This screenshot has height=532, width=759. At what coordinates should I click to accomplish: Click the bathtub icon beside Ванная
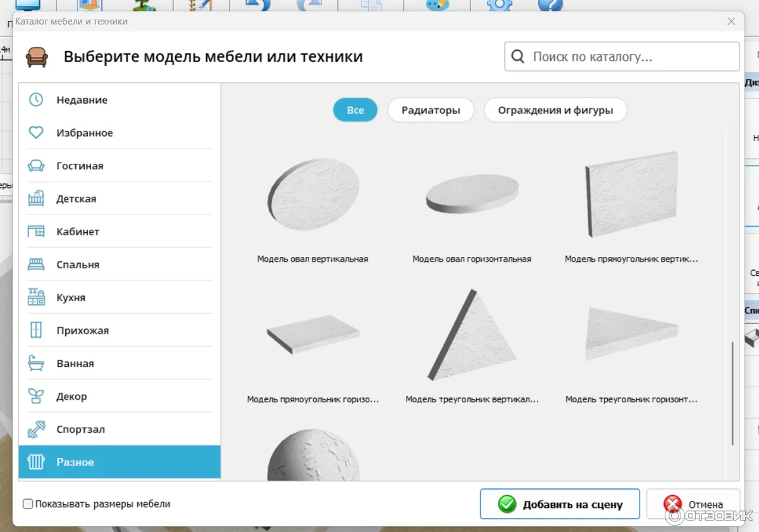click(36, 363)
